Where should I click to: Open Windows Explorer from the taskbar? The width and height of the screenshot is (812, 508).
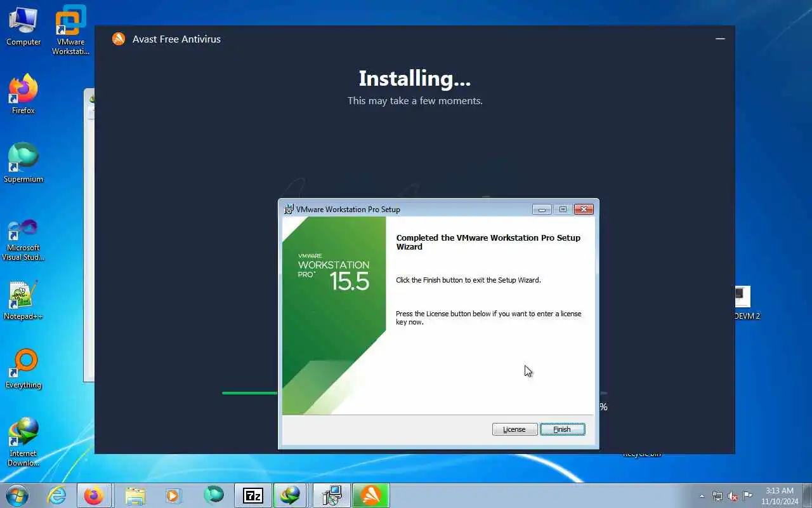coord(134,495)
